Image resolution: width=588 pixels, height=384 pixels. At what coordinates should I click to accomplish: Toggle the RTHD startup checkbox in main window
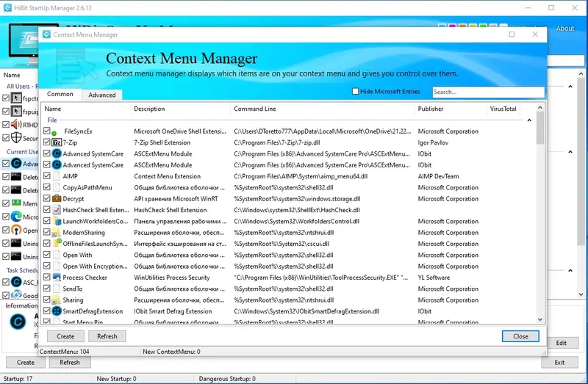coord(6,124)
